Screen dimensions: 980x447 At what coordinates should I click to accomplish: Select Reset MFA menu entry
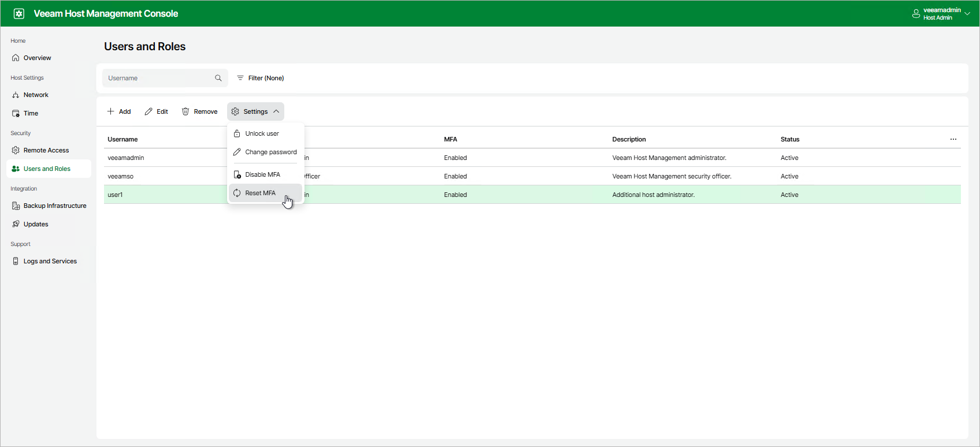pos(265,193)
